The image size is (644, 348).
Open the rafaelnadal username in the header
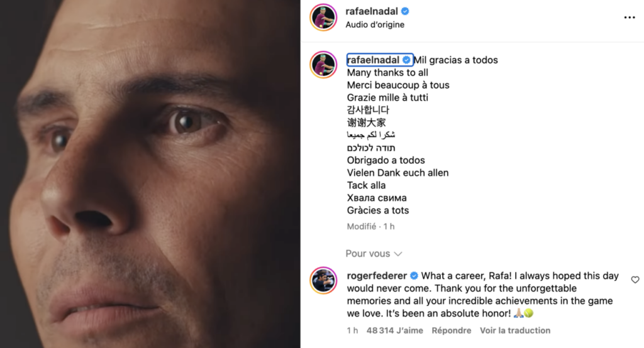(x=373, y=11)
